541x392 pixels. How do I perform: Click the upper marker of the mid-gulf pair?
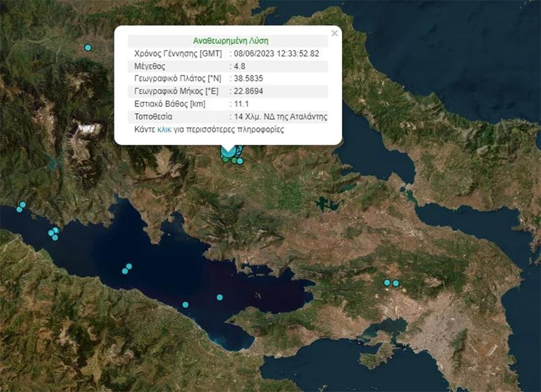[x=129, y=267]
